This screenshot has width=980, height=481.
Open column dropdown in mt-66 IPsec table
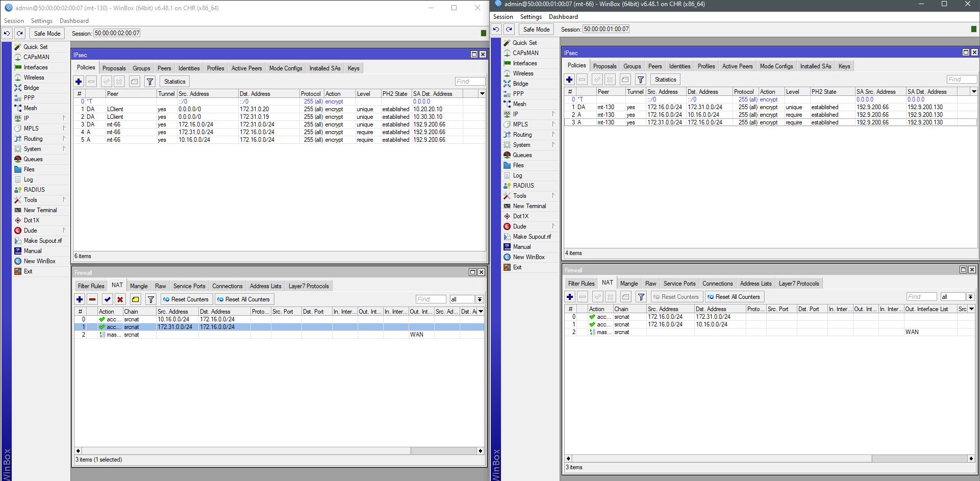point(973,91)
